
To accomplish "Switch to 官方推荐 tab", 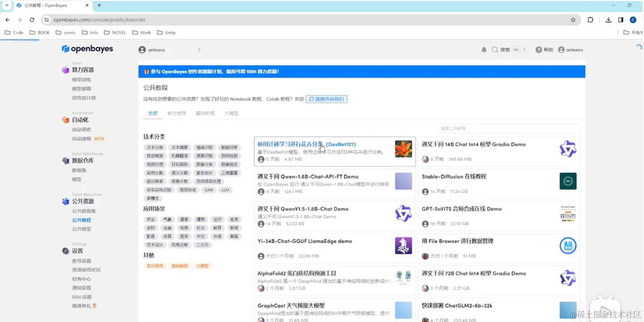I will 177,113.
